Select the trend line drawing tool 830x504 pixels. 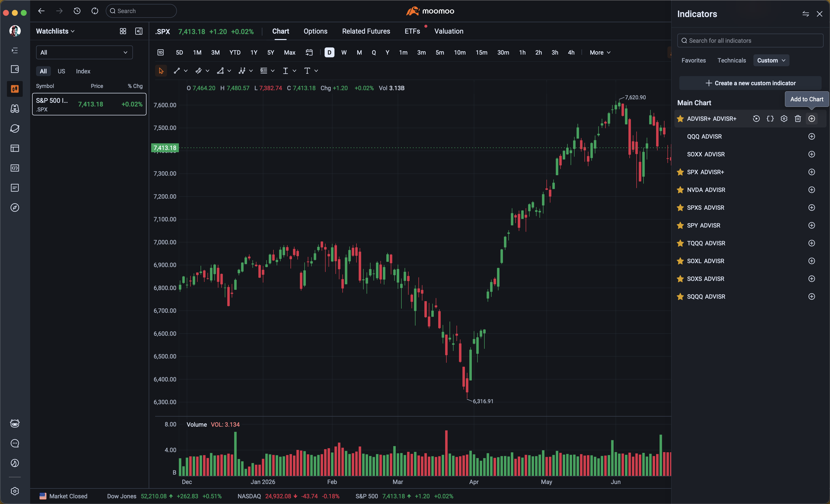point(177,71)
